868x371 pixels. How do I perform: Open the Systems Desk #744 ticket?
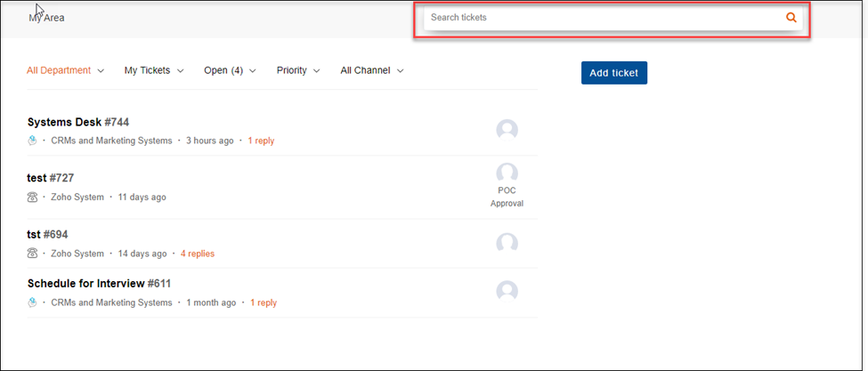click(78, 122)
